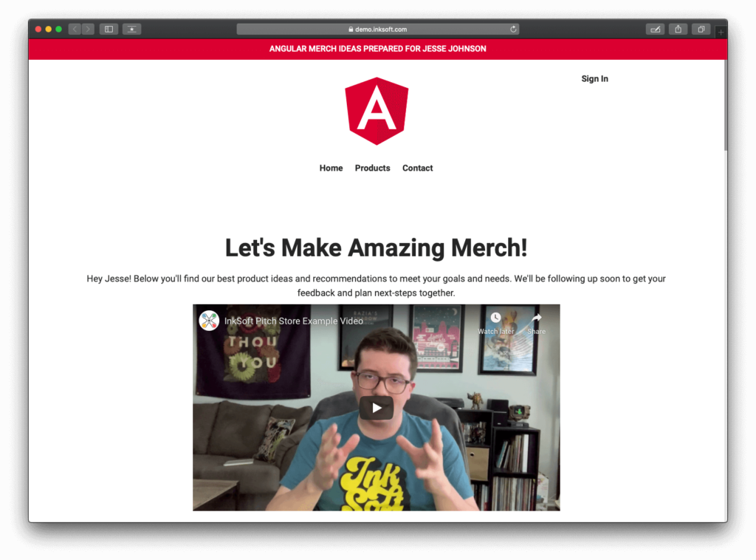Screen dimensions: 756x560
Task: Play the InkSoft Pitch Store video
Action: 377,408
